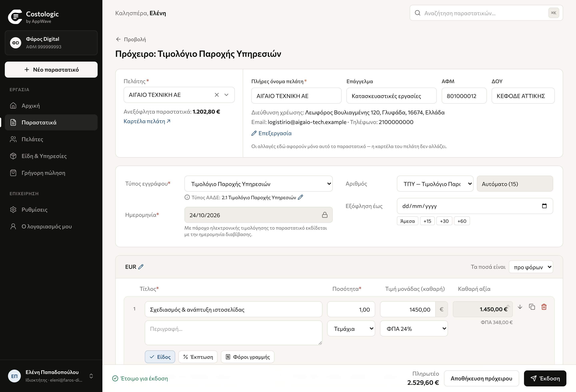
Task: Open Είδη & Υπηρεσίες in the sidebar
Action: click(x=51, y=156)
